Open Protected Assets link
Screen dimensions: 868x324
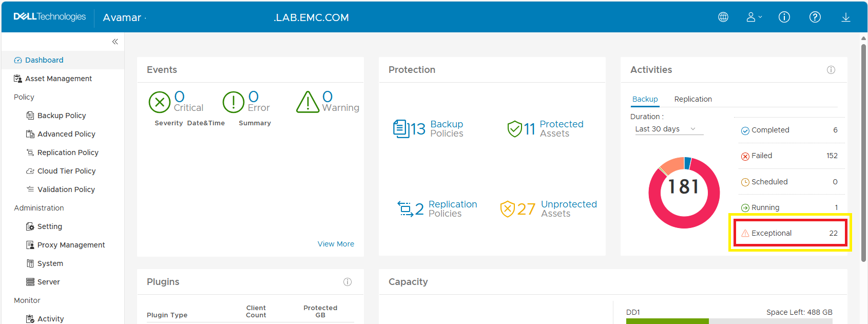click(x=561, y=128)
